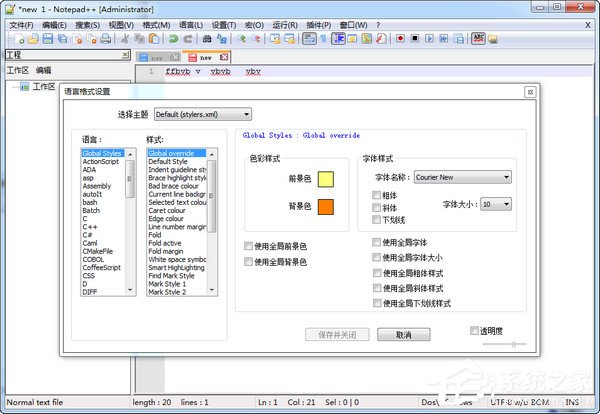
Task: Start macro recording with red dot icon
Action: (399, 38)
